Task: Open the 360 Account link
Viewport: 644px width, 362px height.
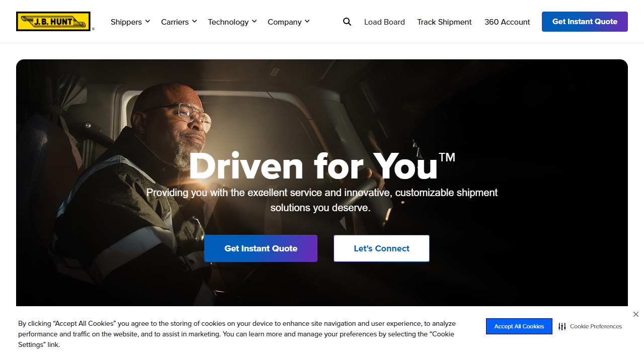Action: [x=507, y=22]
